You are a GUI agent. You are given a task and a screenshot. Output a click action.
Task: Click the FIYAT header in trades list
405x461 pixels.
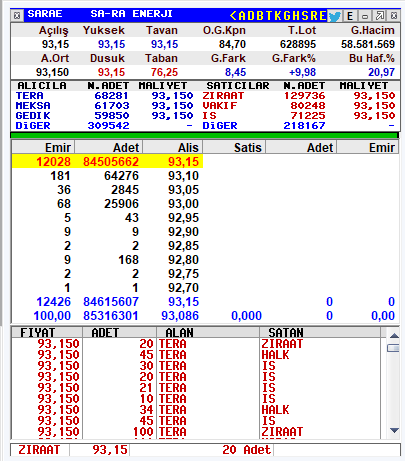click(47, 333)
